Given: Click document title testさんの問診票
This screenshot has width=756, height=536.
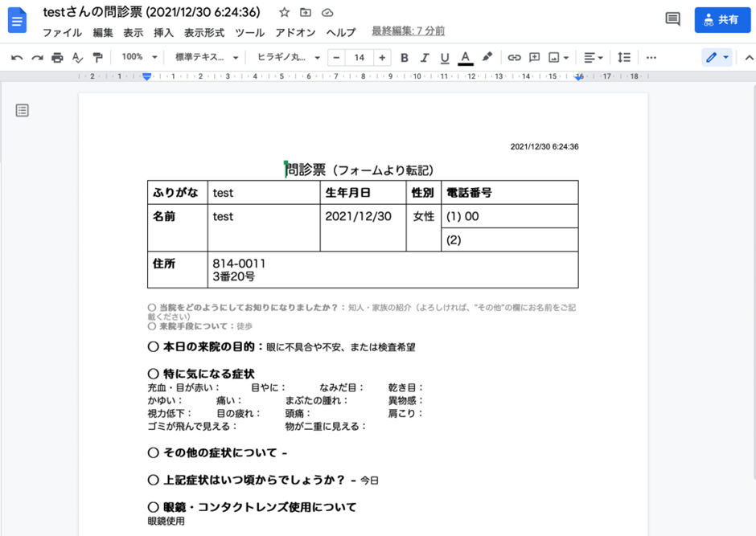Looking at the screenshot, I should click(151, 12).
